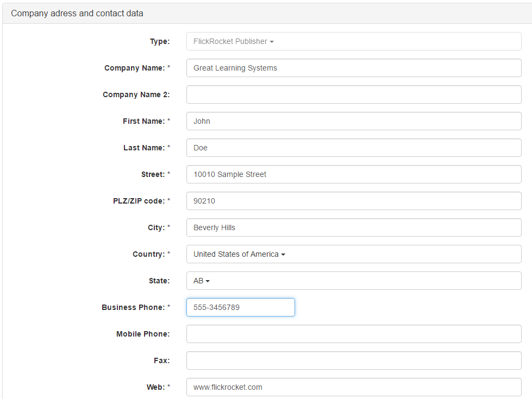This screenshot has width=532, height=399.
Task: Focus the PLZ/ZIP code field with 90210
Action: pyautogui.click(x=353, y=201)
